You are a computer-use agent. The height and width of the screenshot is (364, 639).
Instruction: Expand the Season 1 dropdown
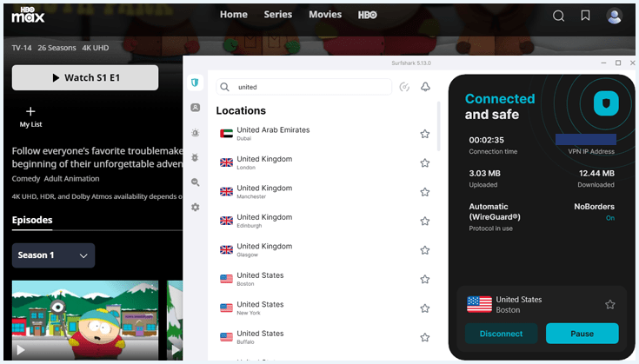pyautogui.click(x=53, y=255)
